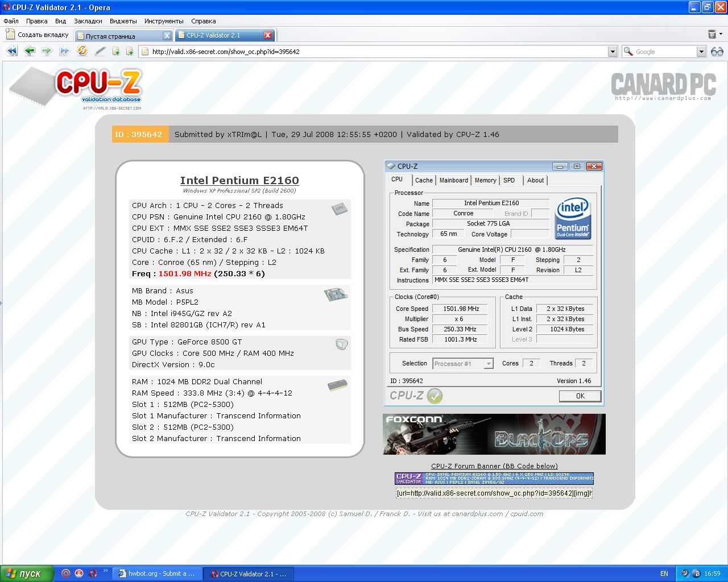Click the fast-forward navigation icon
Viewport: 728px width, 582px height.
pyautogui.click(x=64, y=51)
